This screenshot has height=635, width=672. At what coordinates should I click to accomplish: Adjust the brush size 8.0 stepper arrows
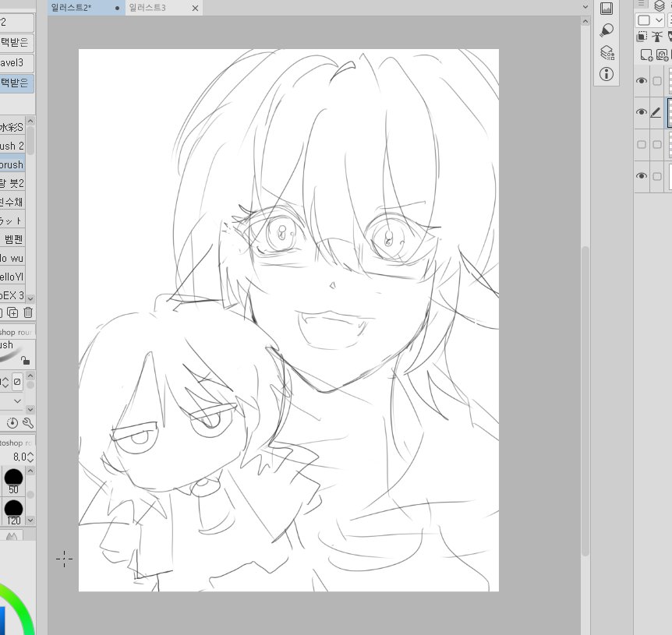click(30, 457)
